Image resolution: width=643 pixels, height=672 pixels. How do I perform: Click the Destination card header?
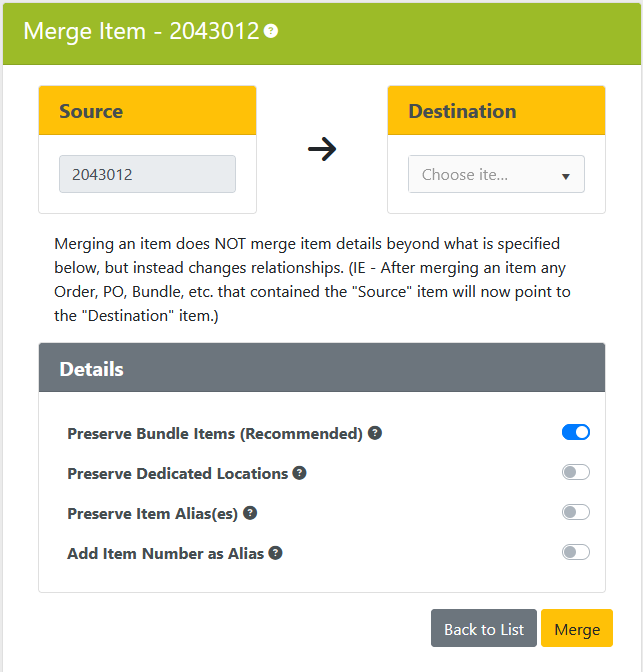[496, 111]
